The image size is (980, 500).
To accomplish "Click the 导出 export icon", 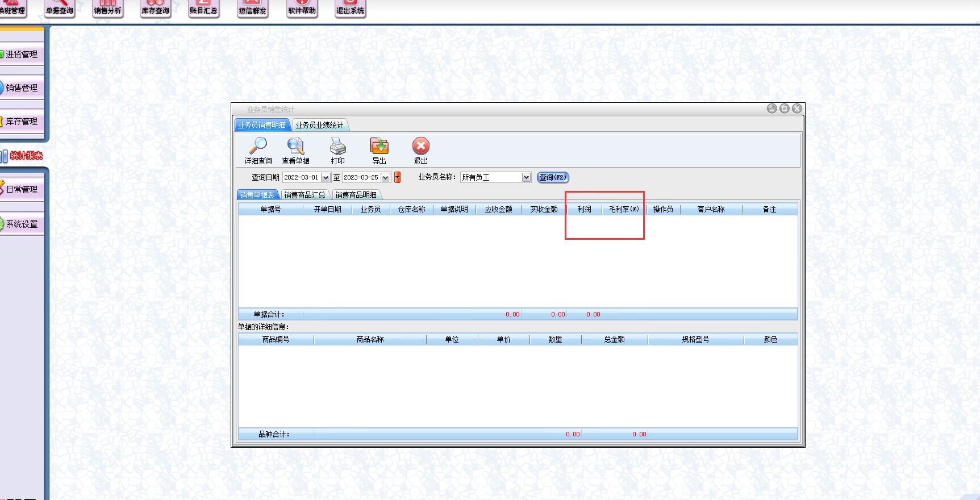I will tap(379, 147).
